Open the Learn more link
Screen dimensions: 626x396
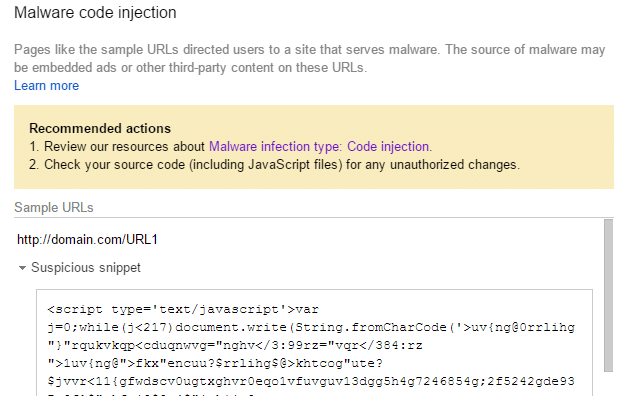[46, 86]
